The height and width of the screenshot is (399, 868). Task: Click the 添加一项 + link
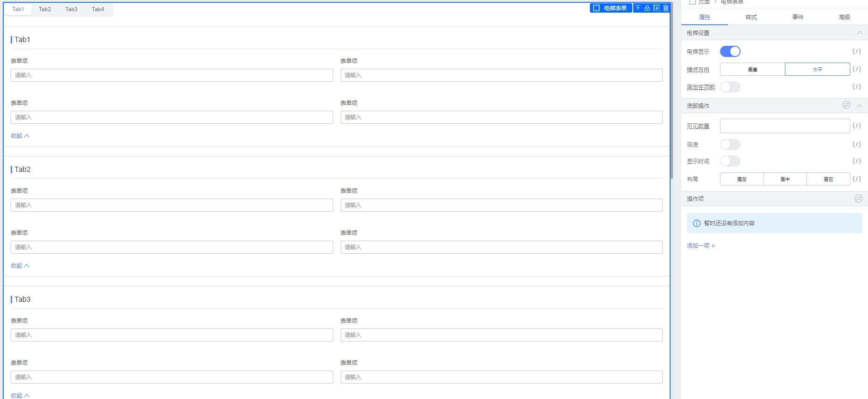(700, 246)
